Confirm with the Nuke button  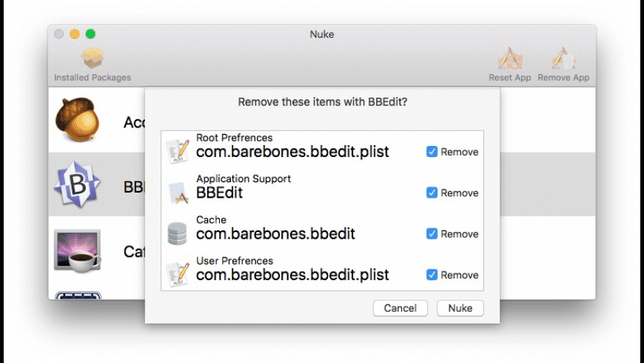[460, 308]
